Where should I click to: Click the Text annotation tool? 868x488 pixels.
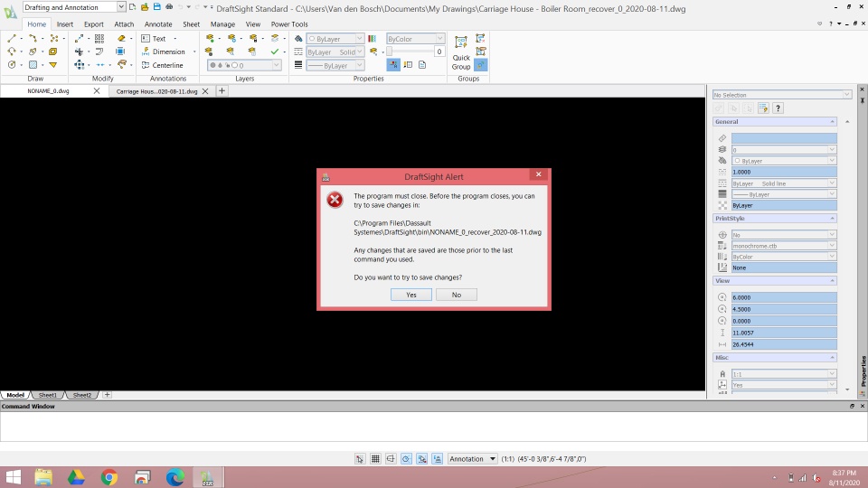click(x=154, y=38)
